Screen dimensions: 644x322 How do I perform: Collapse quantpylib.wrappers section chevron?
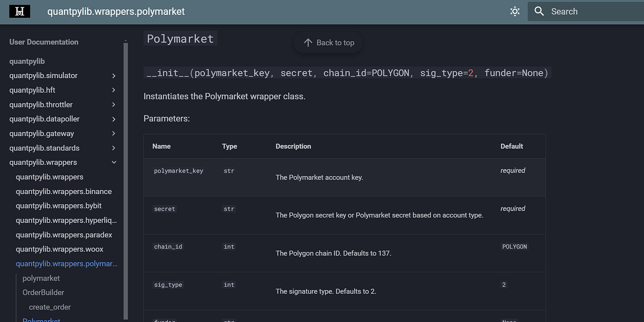click(114, 162)
